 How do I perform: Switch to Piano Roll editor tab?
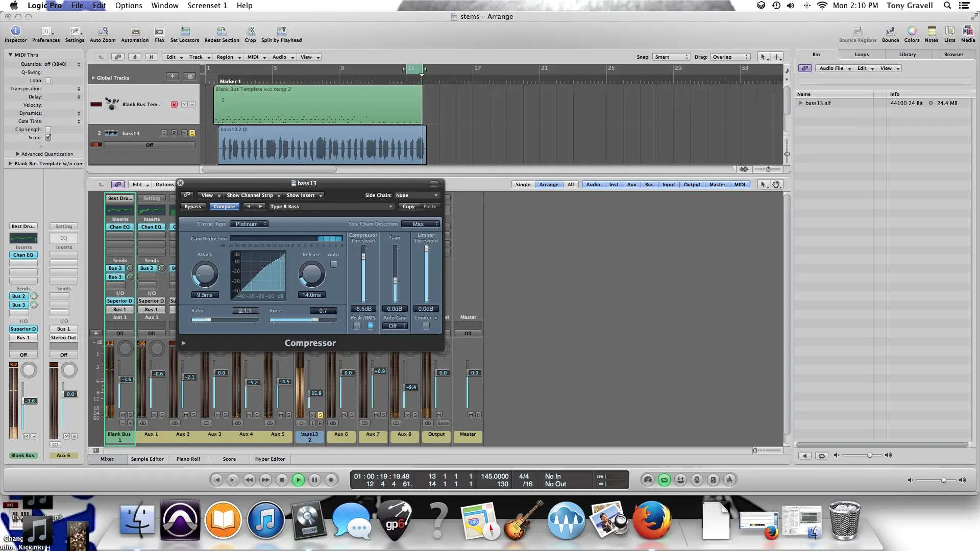tap(188, 459)
